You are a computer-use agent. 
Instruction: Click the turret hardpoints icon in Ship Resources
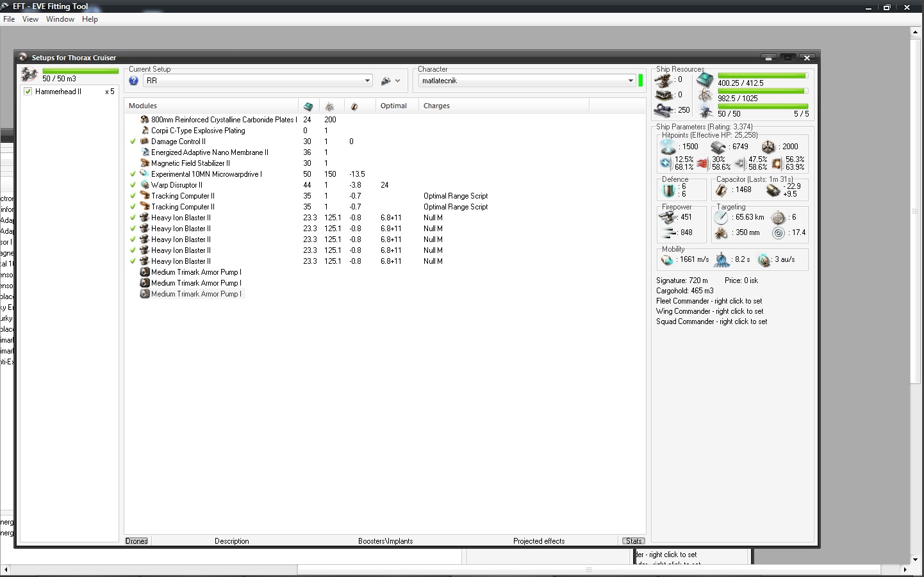click(x=663, y=80)
